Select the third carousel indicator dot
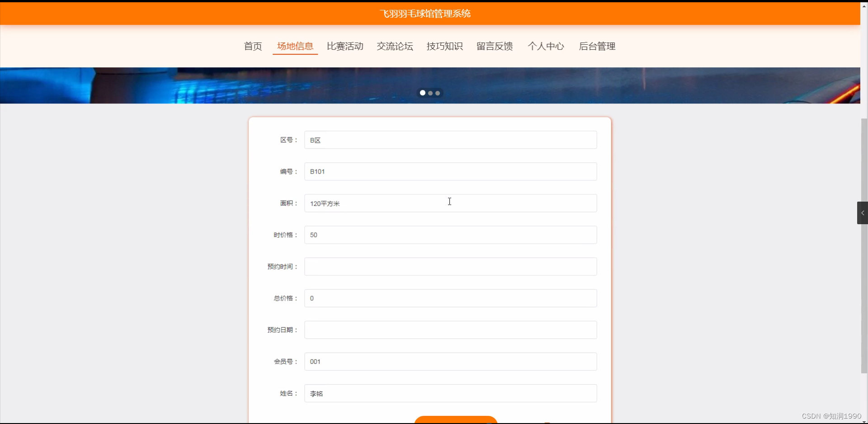 [437, 93]
